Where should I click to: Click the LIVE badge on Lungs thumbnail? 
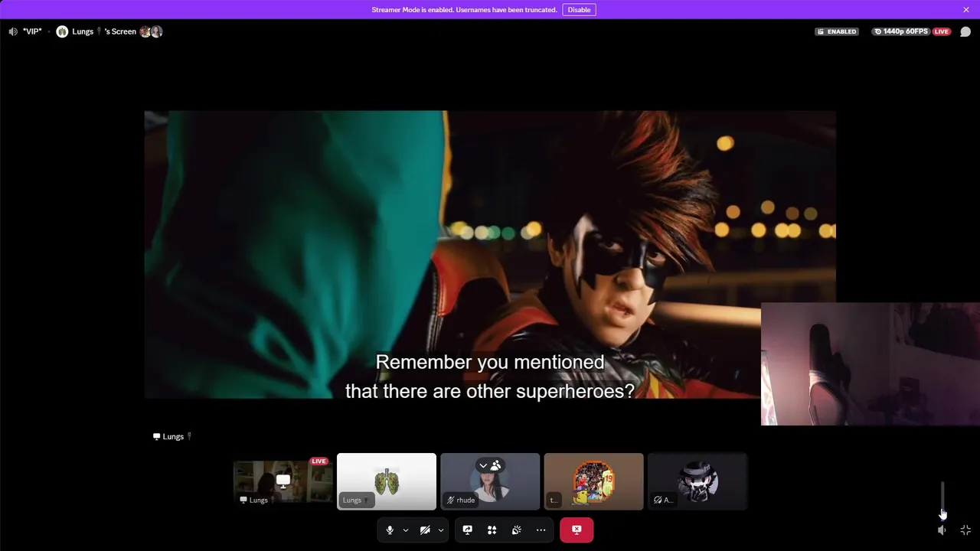tap(319, 461)
